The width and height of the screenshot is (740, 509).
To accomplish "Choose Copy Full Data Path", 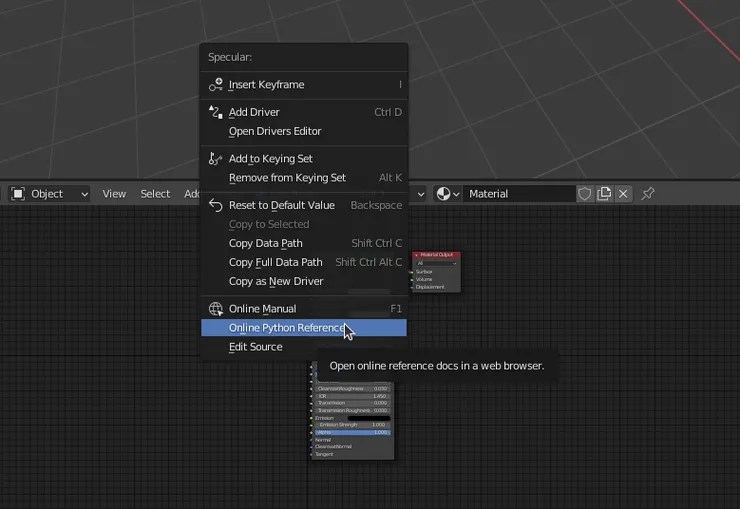I will click(303, 262).
